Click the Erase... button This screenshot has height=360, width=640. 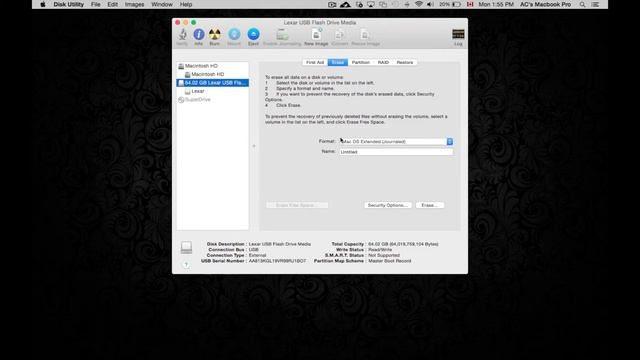(x=430, y=205)
